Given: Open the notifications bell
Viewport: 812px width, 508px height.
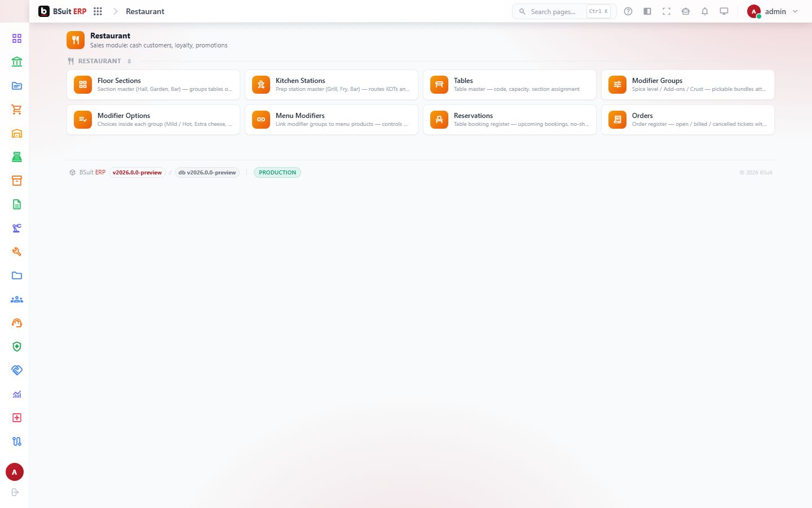Looking at the screenshot, I should tap(705, 11).
